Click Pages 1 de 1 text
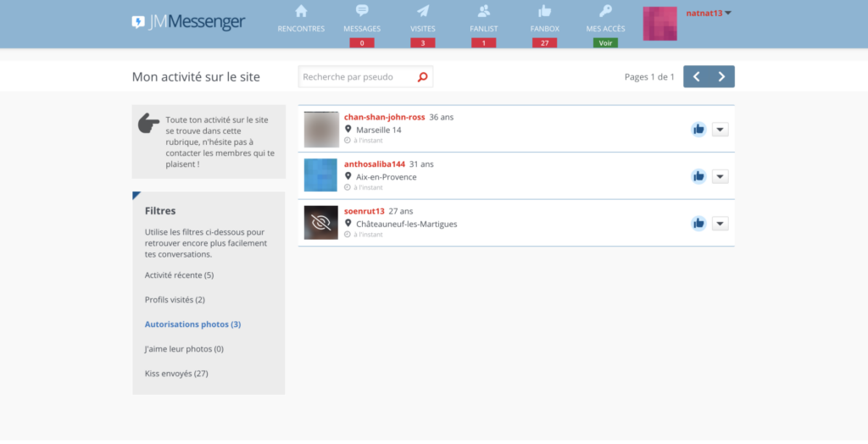868x444 pixels. pos(649,77)
